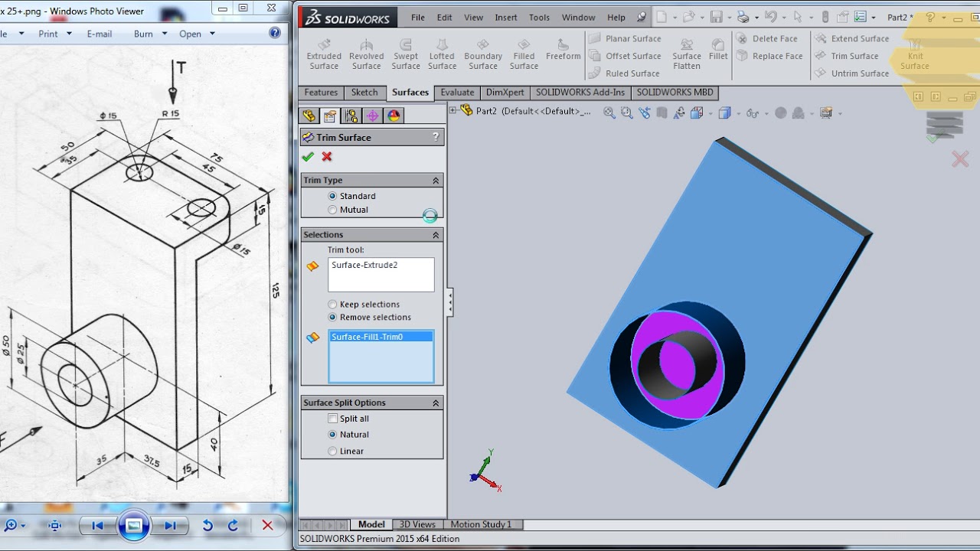Click the Replace Face command
980x551 pixels.
769,56
